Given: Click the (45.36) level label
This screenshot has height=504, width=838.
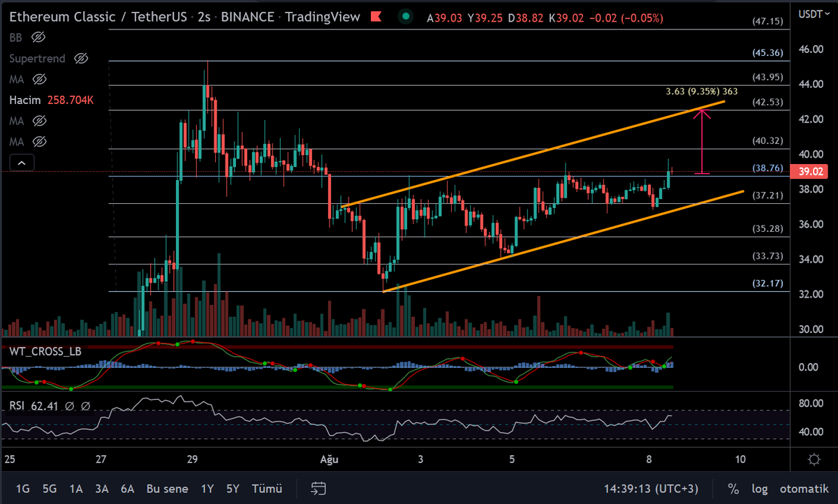Looking at the screenshot, I should [x=767, y=52].
